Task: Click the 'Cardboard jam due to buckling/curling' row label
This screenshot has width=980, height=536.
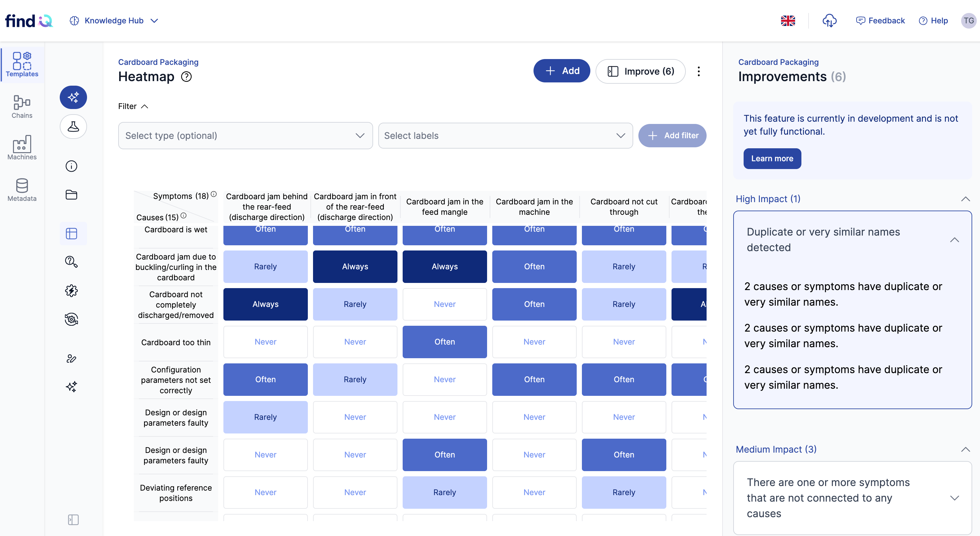Action: pyautogui.click(x=176, y=267)
